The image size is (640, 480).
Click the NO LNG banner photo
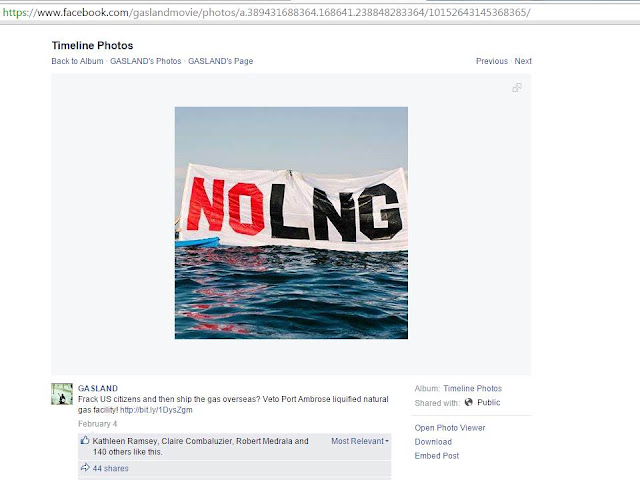tap(291, 223)
